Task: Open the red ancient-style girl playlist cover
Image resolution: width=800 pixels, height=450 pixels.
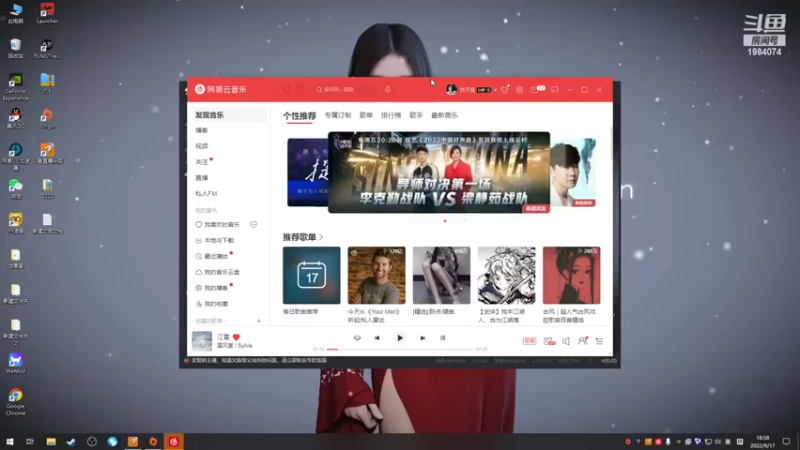Action: tap(571, 276)
